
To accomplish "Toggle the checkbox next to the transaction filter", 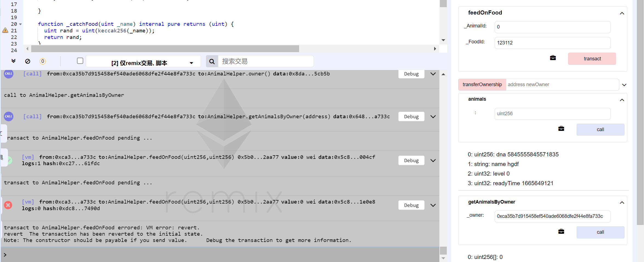I will (x=80, y=61).
